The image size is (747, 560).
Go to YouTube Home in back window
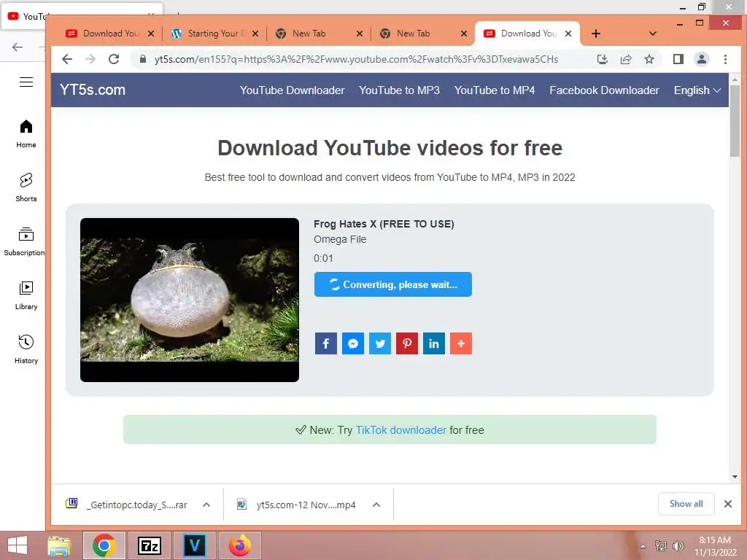[26, 134]
